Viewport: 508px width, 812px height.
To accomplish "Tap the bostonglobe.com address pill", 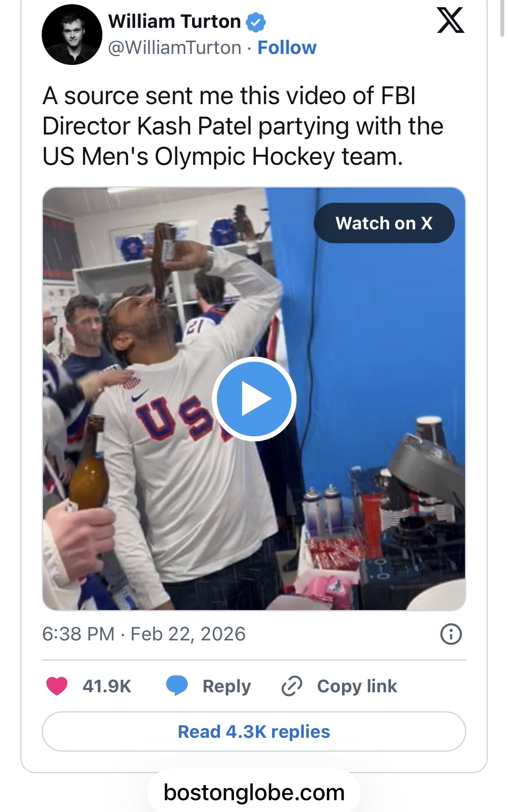I will (254, 793).
